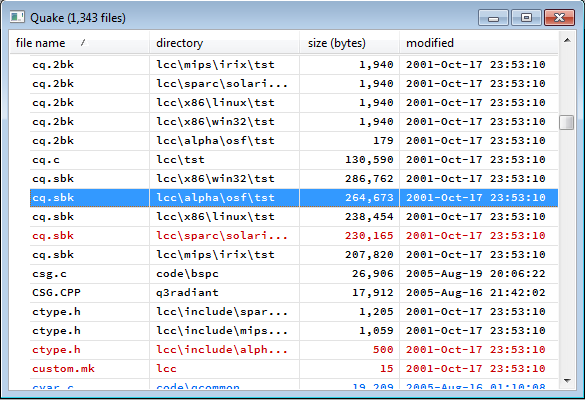Click size value 238,454

coord(369,217)
